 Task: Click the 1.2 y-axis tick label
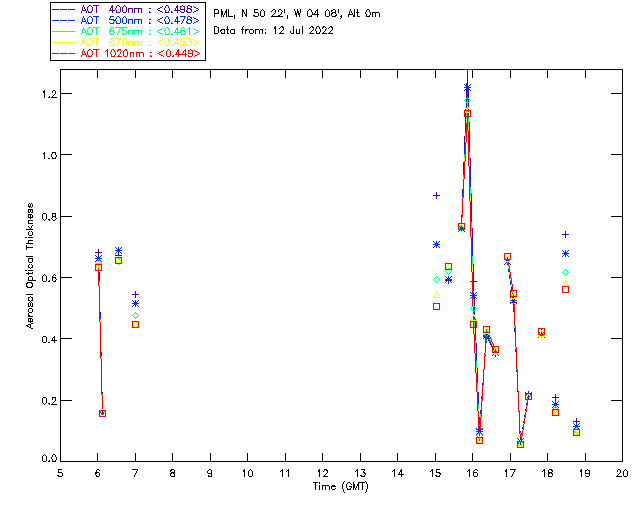click(48, 94)
